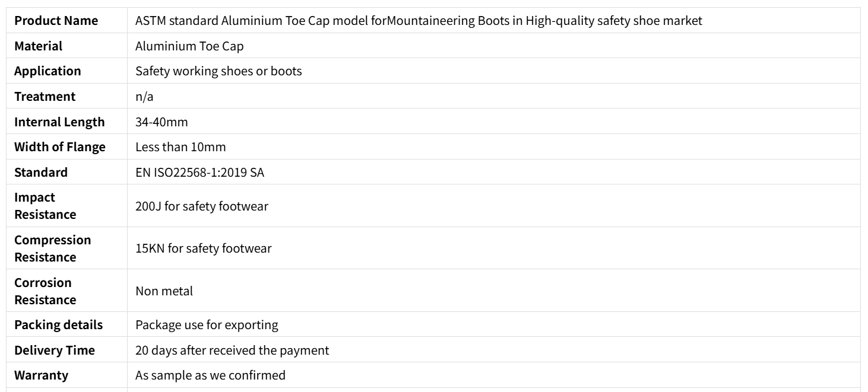Click the Width of Flange label

tap(60, 147)
